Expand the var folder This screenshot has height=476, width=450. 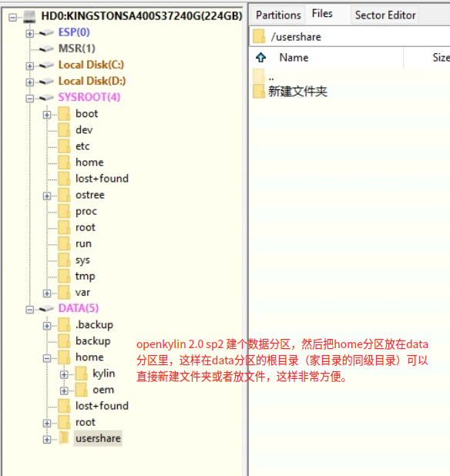[x=47, y=293]
